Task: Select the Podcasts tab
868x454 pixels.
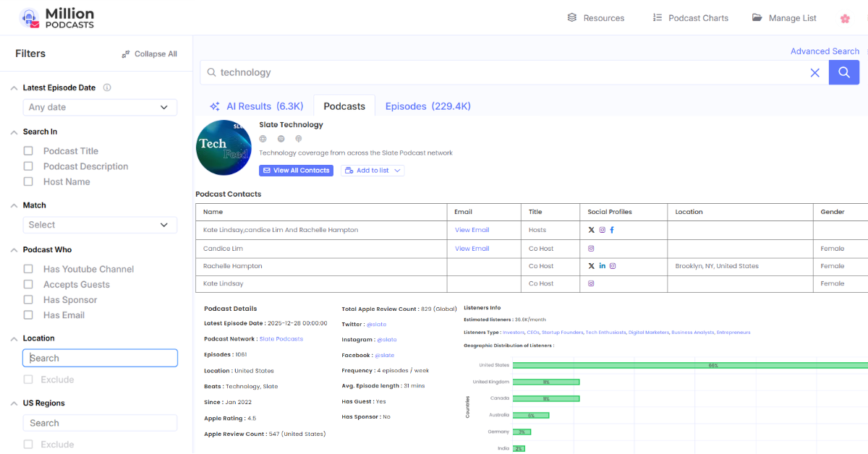Action: point(344,106)
